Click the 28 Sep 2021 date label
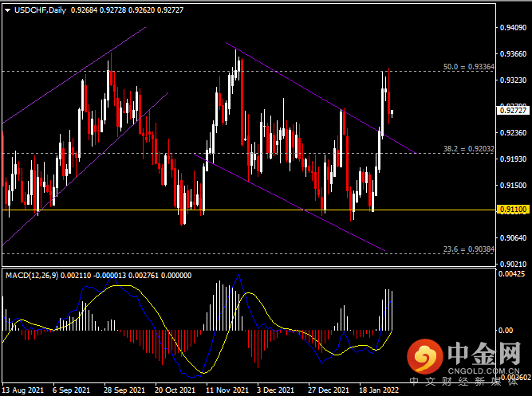Viewport: 532px width, 396px height. pyautogui.click(x=124, y=390)
